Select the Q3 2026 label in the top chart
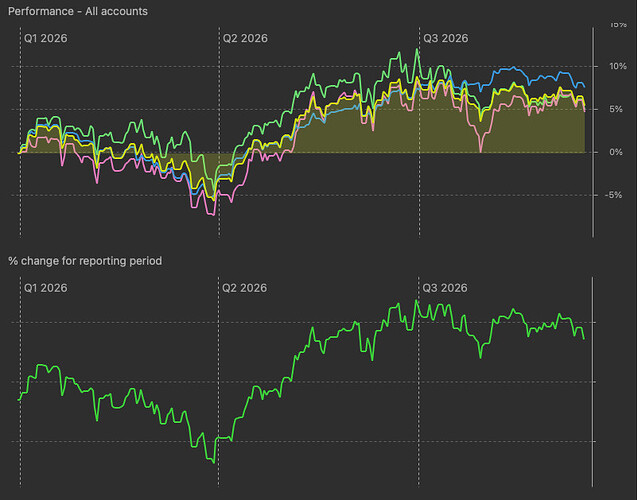637x500 pixels. pos(446,38)
